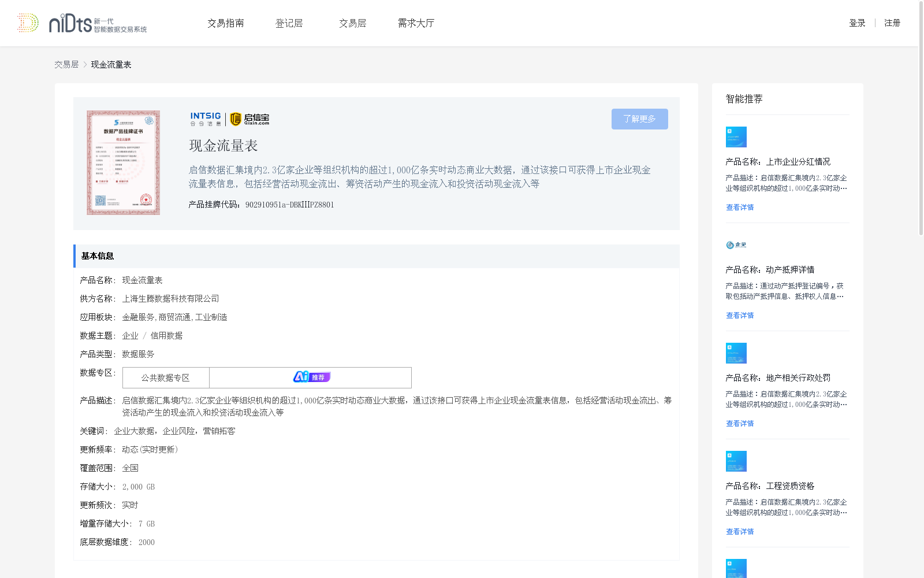Click 产品名称：上市企业分红情况 title

(x=778, y=162)
